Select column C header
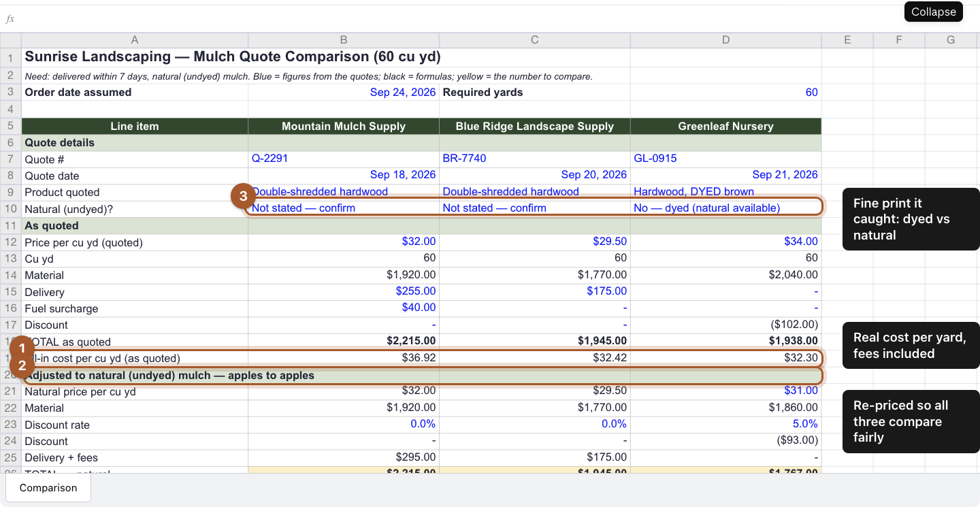 (535, 40)
